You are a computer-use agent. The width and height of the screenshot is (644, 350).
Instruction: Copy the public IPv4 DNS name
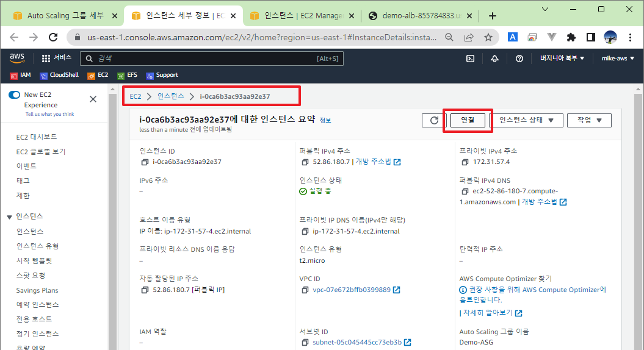pos(465,191)
